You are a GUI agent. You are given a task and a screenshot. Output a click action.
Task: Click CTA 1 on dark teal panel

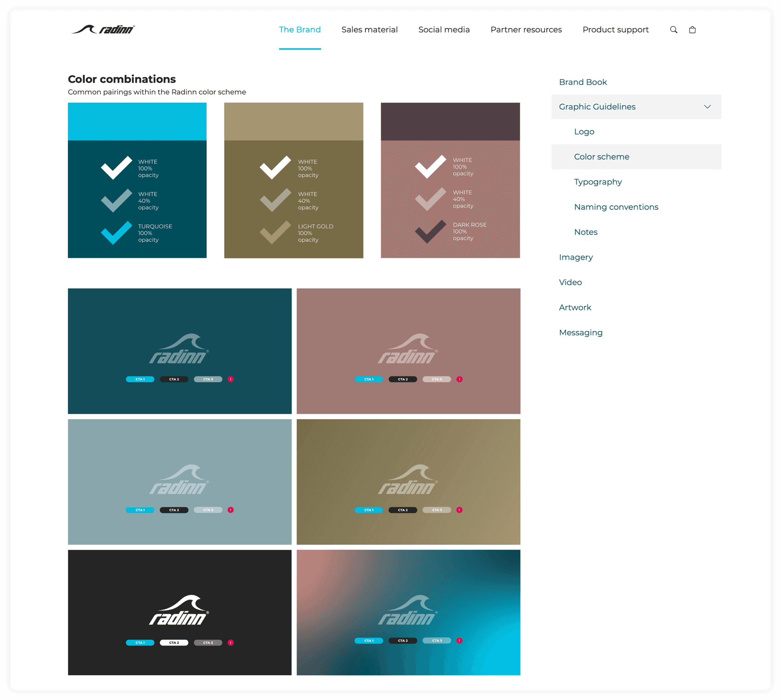[x=140, y=379]
